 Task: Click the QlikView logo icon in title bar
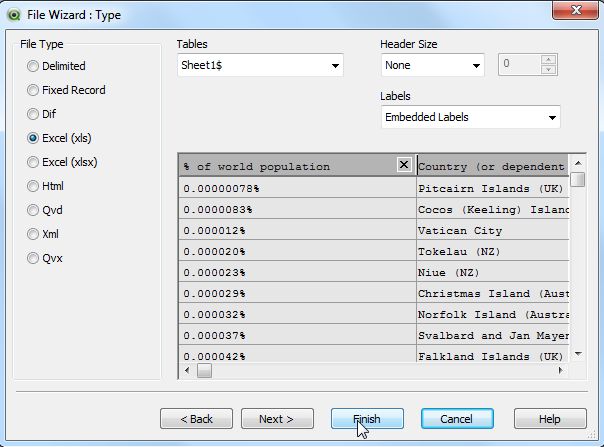14,15
